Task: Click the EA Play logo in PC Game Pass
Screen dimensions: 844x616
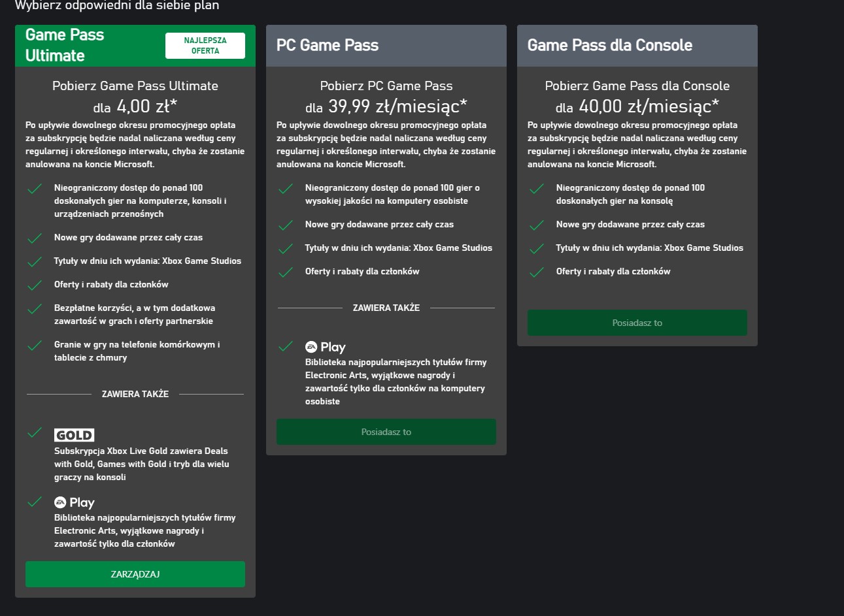Action: click(x=326, y=347)
